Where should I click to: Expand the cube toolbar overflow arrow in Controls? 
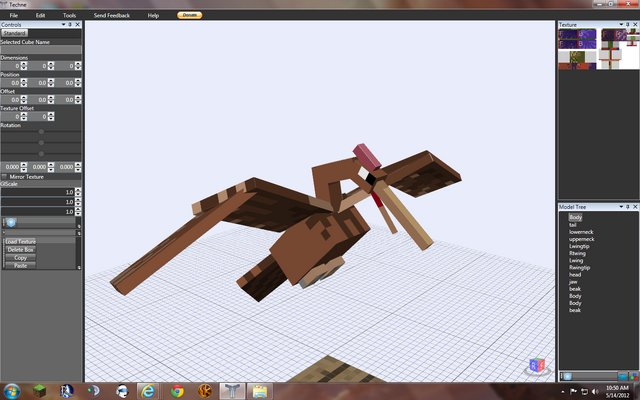(79, 226)
